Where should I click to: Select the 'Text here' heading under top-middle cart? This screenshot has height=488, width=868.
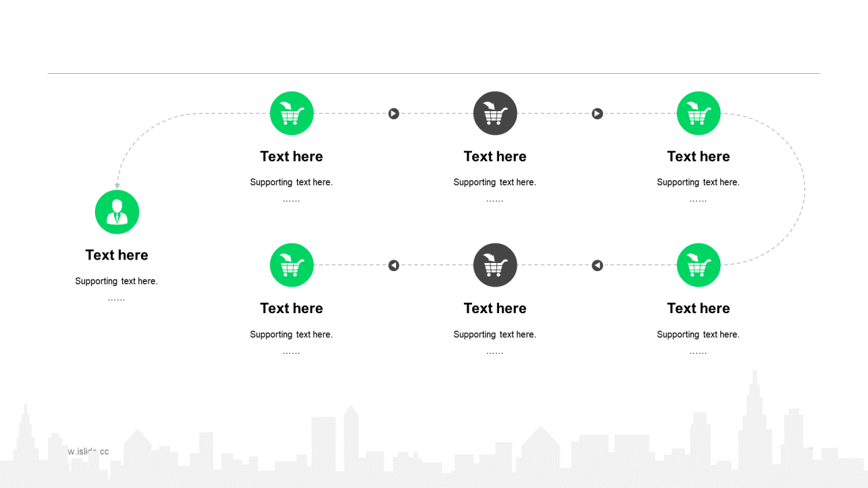[495, 157]
